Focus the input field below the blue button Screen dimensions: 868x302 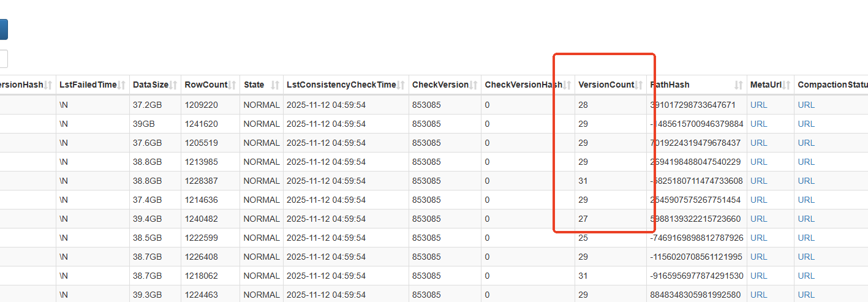coord(3,59)
